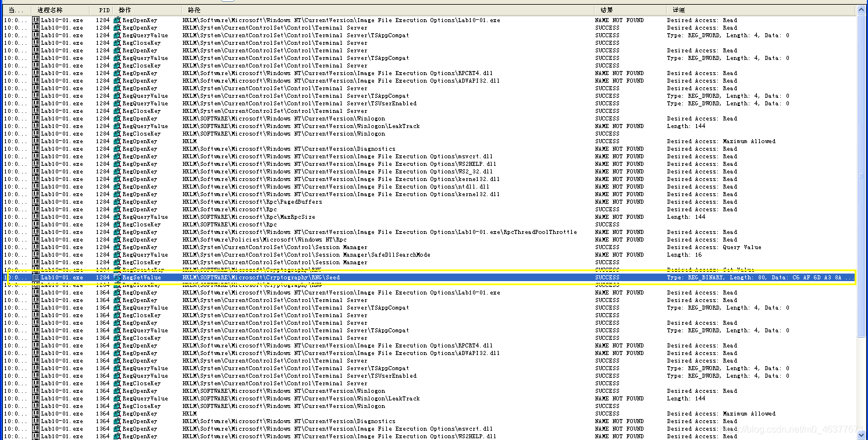Select the path ending in RpcThreadPoolThrottle

click(380, 232)
